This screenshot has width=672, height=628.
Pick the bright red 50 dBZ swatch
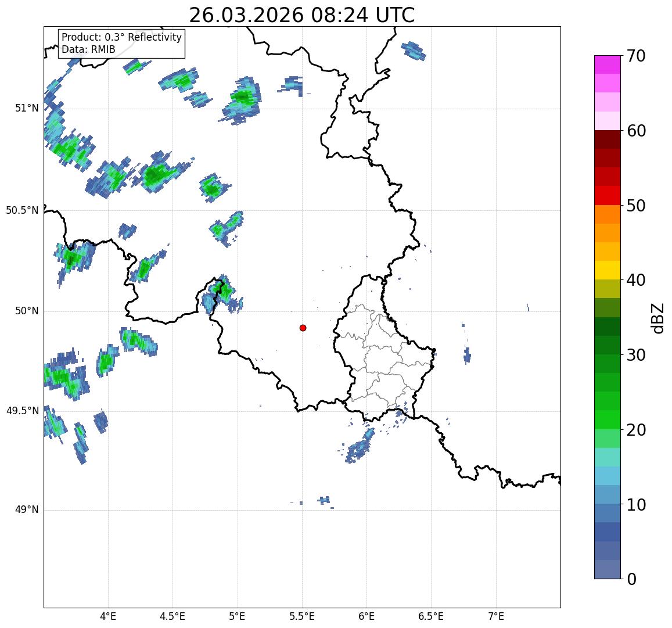[608, 195]
